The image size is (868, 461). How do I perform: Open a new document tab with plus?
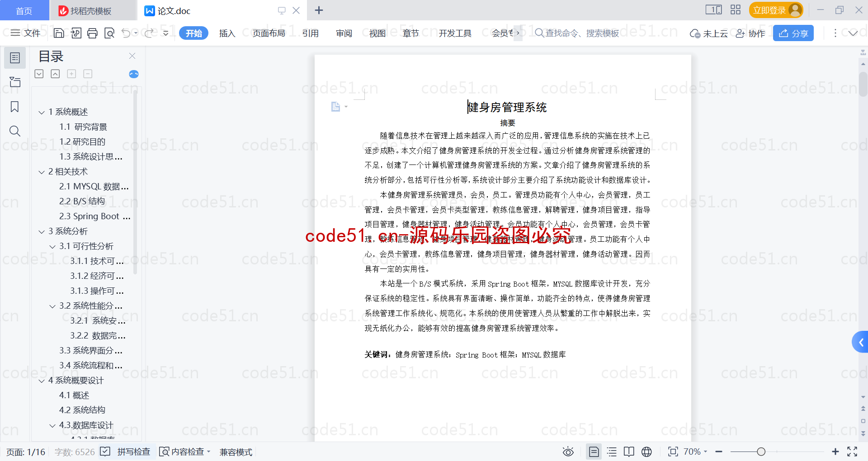(x=319, y=10)
